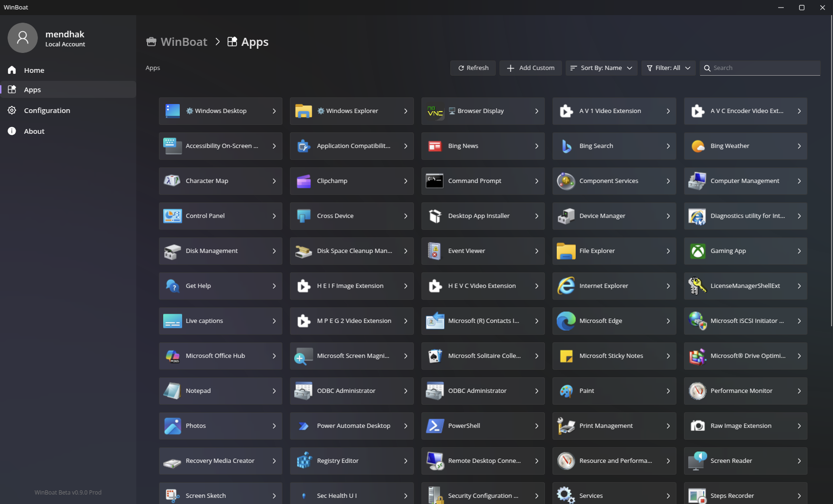The height and width of the screenshot is (504, 833).
Task: Focus the Search input field
Action: [x=764, y=68]
